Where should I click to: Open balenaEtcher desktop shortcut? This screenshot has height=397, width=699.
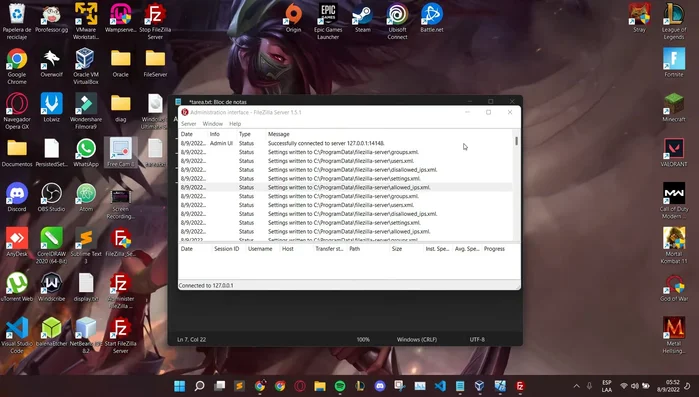pyautogui.click(x=51, y=332)
